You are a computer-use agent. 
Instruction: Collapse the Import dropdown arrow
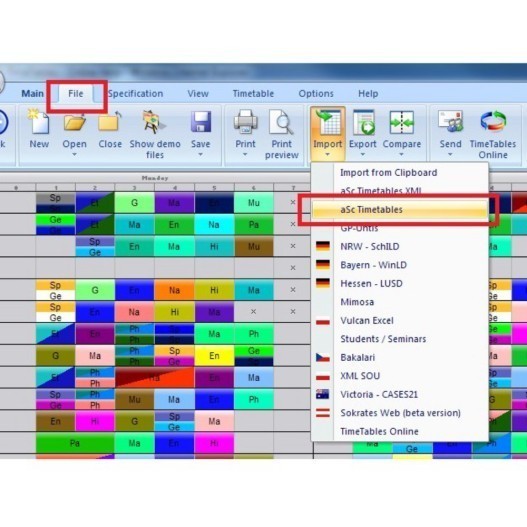click(x=327, y=155)
